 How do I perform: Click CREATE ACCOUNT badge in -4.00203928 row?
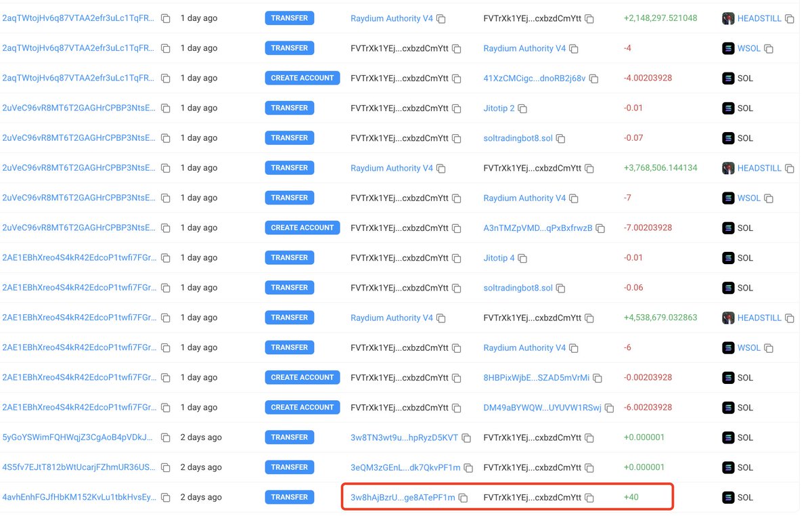coord(302,78)
